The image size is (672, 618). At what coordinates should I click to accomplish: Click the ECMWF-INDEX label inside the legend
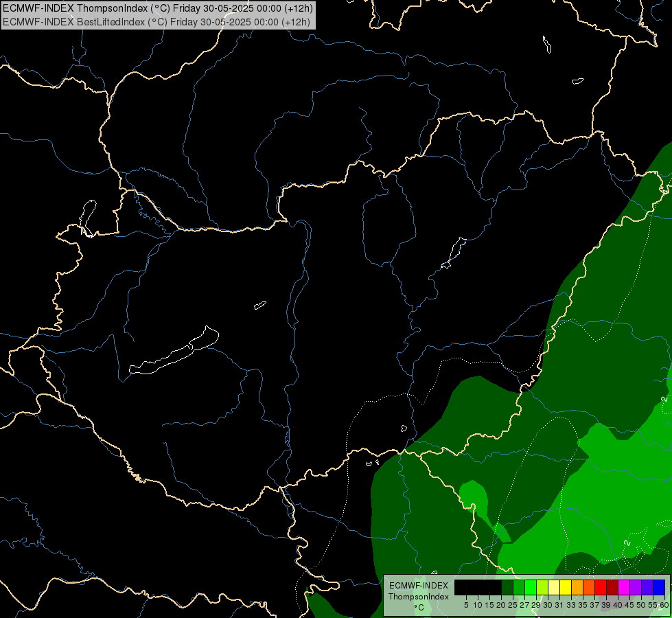[419, 586]
